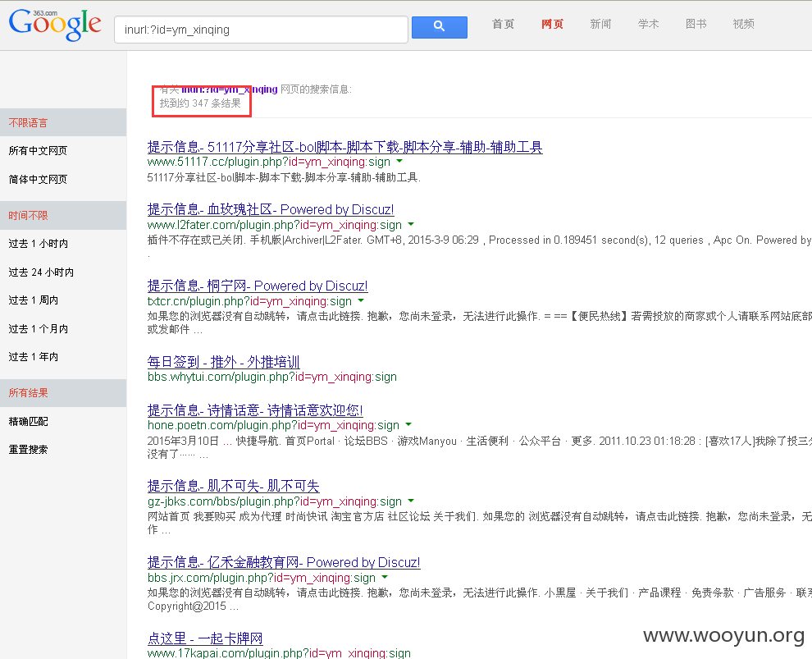
Task: Click the www.l2fater.com green URL text
Action: 275,225
